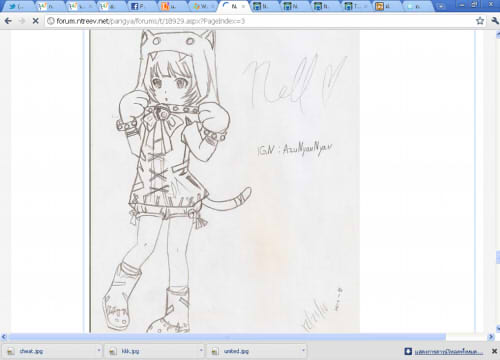Stop loading the forum page
This screenshot has width=500, height=360.
pyautogui.click(x=35, y=21)
